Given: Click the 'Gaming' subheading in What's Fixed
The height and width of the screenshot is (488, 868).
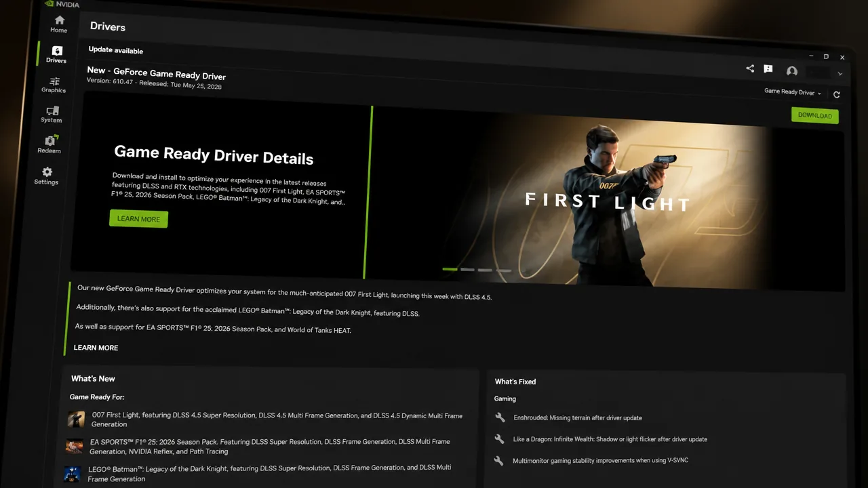Looking at the screenshot, I should [x=505, y=399].
